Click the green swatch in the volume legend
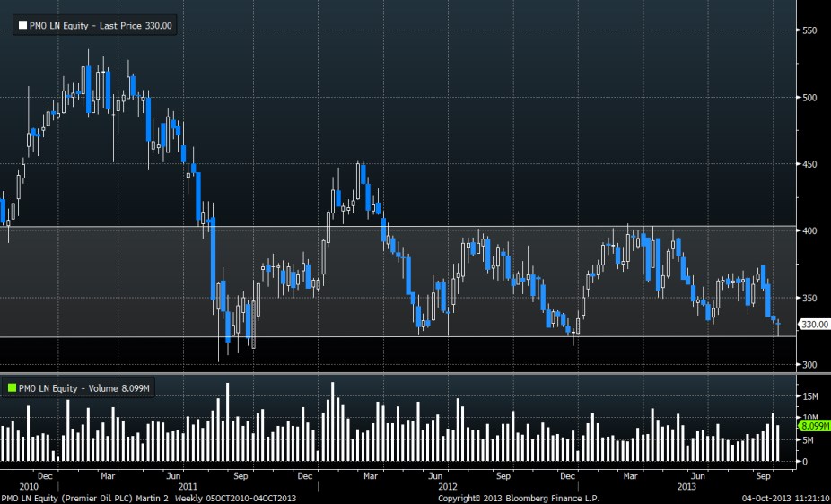831x504 pixels. coord(12,387)
